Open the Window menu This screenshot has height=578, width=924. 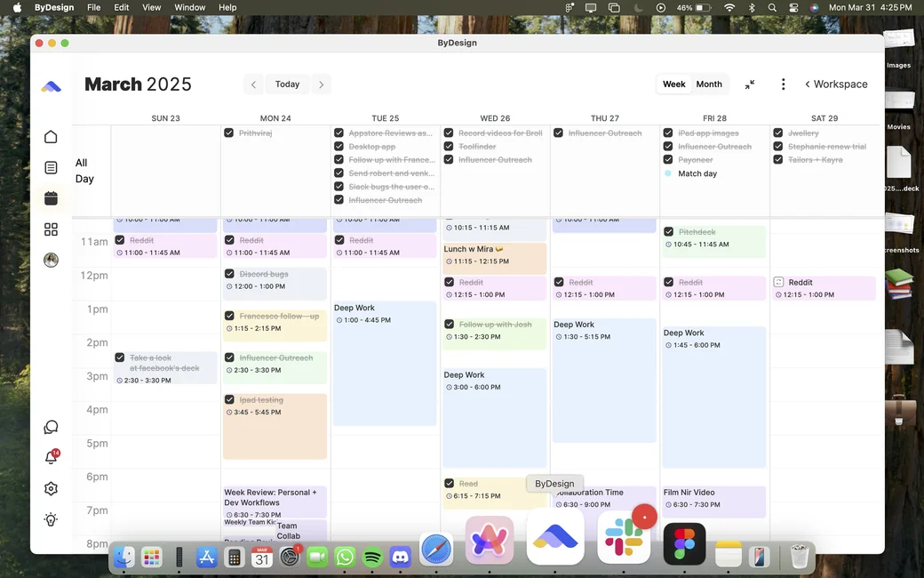(190, 8)
